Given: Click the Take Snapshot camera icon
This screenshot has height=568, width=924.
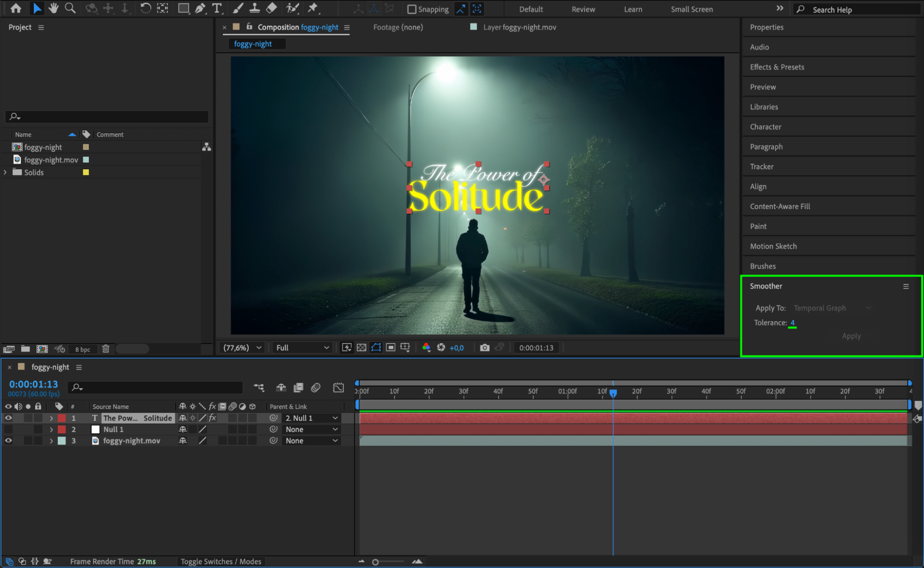Looking at the screenshot, I should pos(484,347).
